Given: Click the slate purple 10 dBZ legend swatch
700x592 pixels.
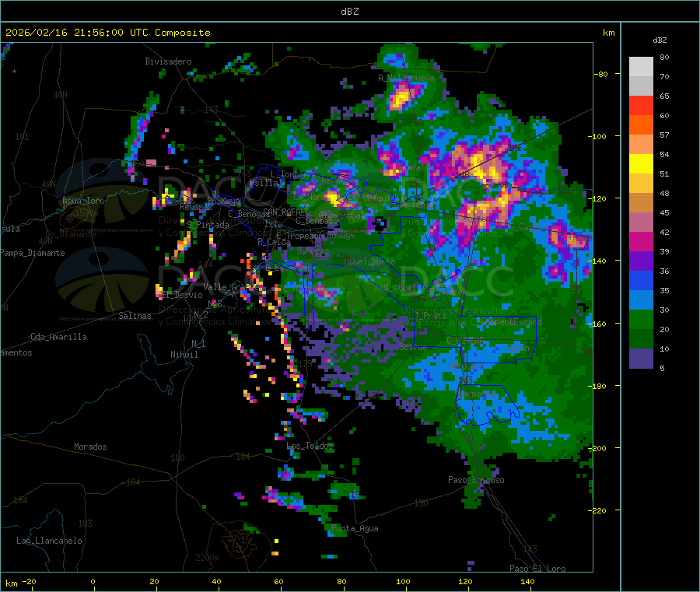Looking at the screenshot, I should pyautogui.click(x=641, y=359).
